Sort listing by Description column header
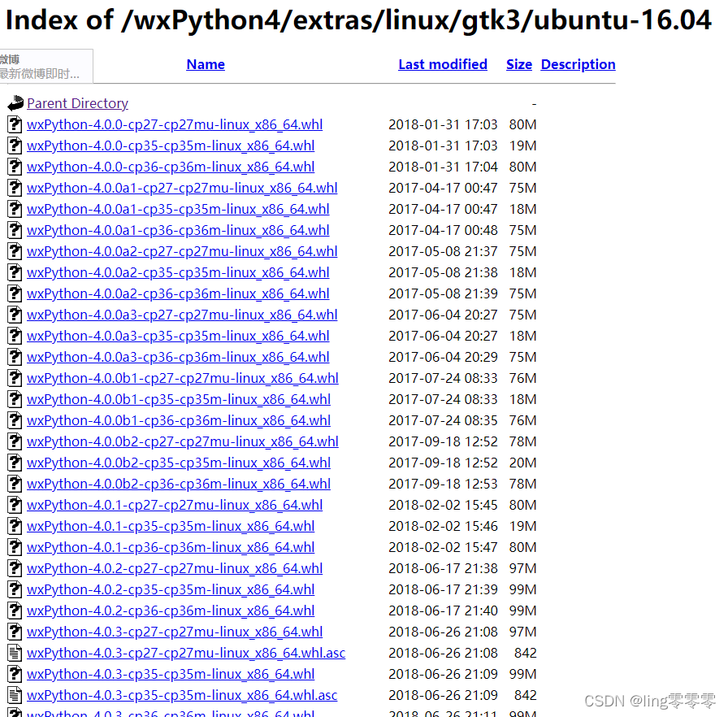728x717 pixels. (578, 64)
